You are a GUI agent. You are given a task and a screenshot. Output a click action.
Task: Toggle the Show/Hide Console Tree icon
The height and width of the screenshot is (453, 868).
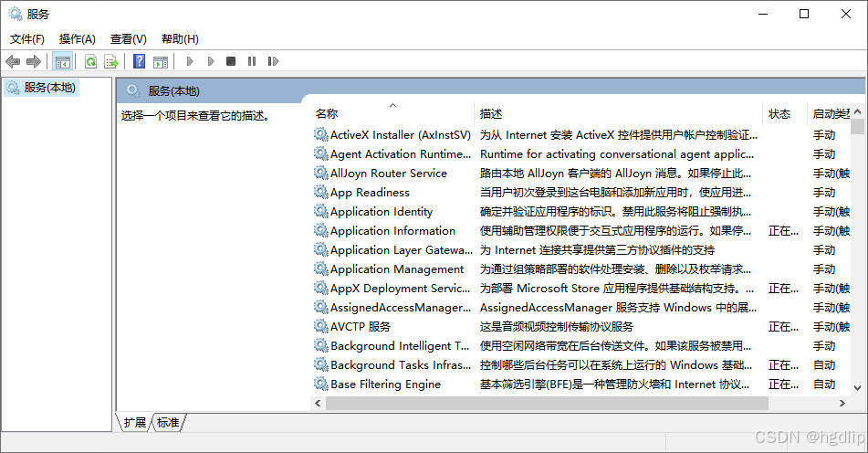point(63,61)
